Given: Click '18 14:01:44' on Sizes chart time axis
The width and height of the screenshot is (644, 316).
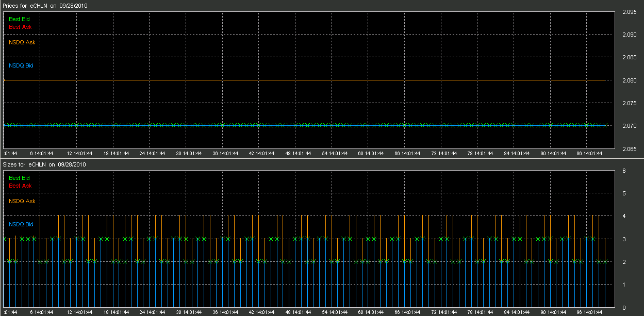Looking at the screenshot, I should click(116, 312).
